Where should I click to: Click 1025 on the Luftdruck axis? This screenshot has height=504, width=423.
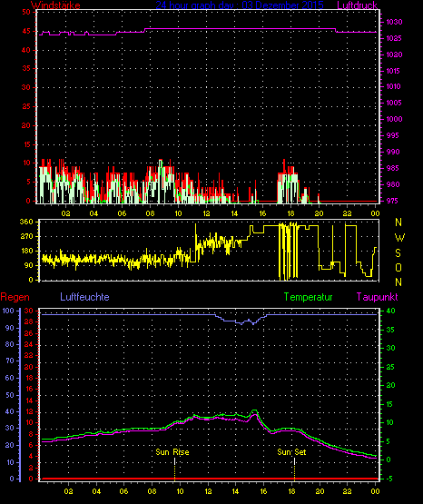click(x=394, y=38)
